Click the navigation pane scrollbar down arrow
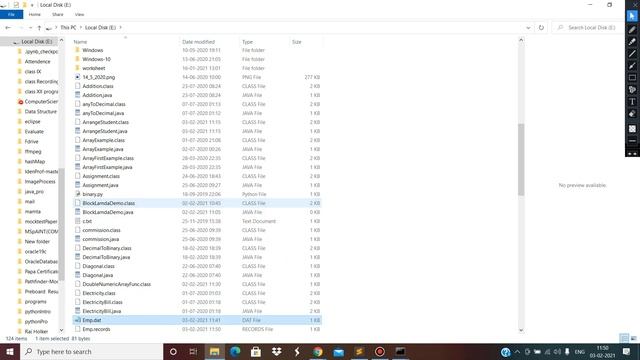Screen dimensions: 640x360 click(61, 330)
